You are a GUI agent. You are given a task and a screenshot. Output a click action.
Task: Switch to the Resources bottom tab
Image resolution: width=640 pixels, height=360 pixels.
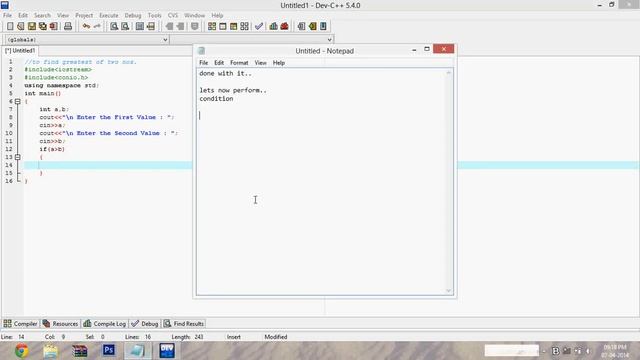click(x=60, y=324)
